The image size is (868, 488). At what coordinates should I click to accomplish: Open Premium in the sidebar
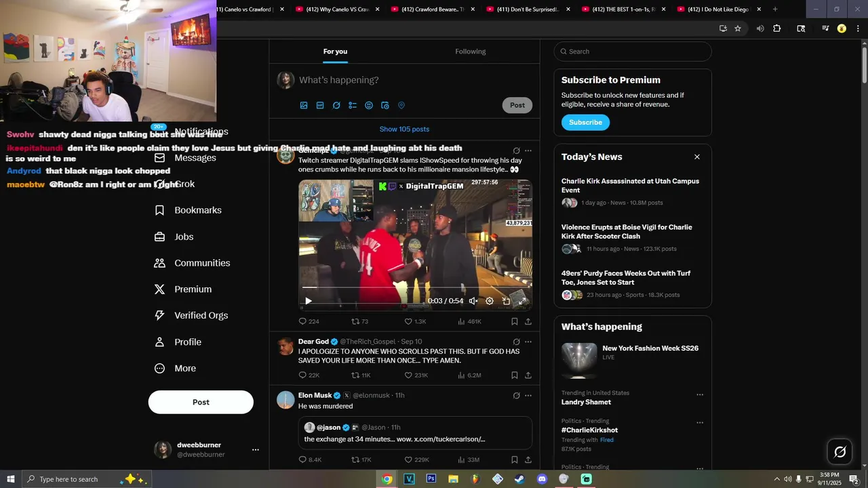pos(182,289)
